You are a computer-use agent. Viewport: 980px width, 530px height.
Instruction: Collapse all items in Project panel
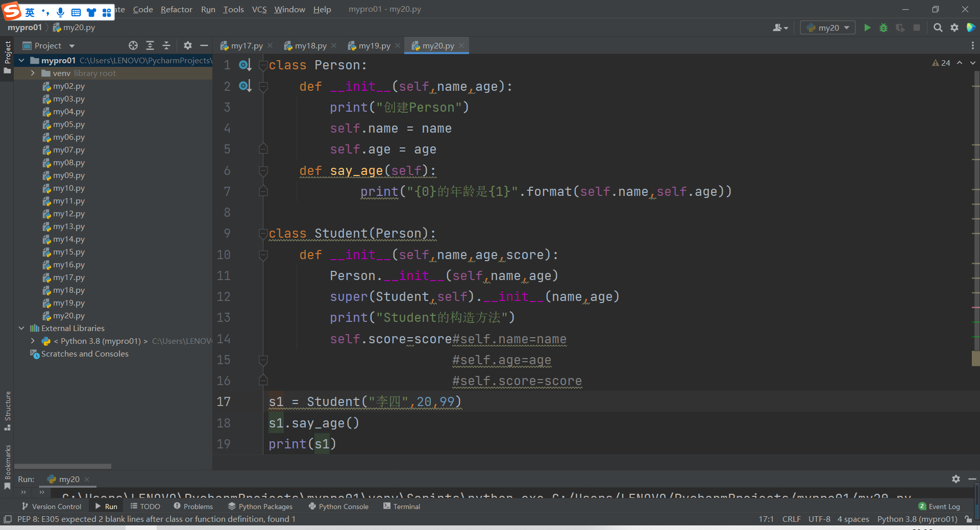(x=166, y=45)
